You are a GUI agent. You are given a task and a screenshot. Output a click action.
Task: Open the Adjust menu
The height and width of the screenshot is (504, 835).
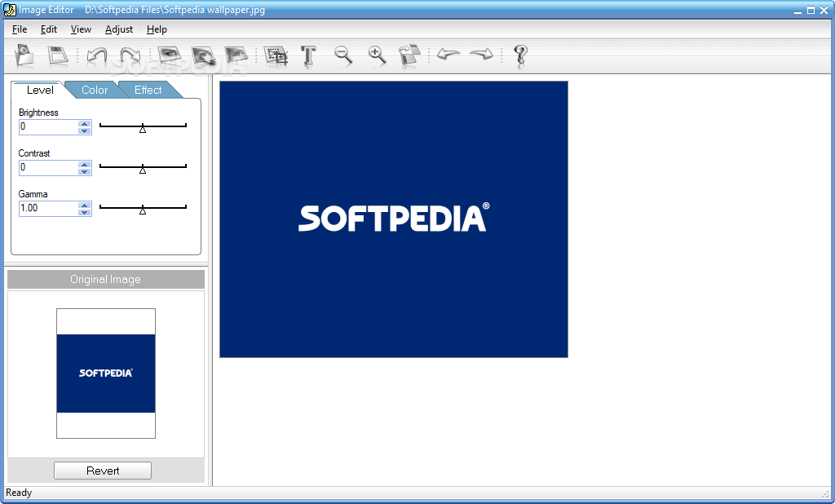[x=119, y=29]
